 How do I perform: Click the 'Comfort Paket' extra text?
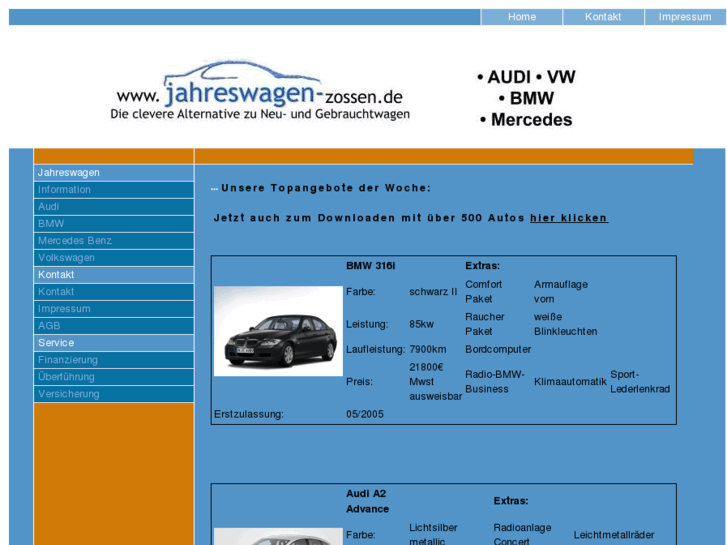click(x=484, y=292)
